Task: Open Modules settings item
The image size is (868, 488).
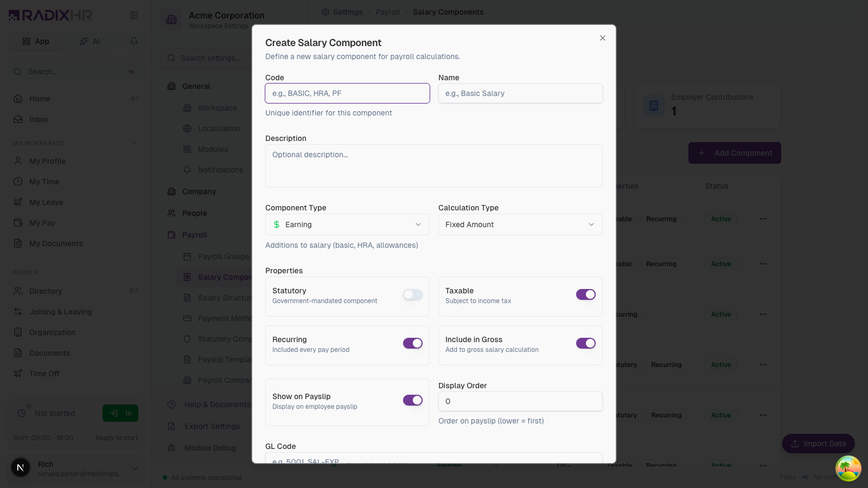Action: (x=213, y=149)
